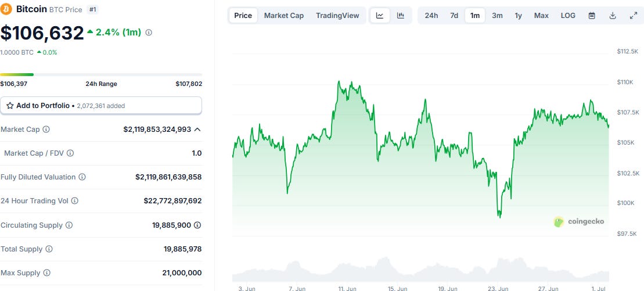Click info icon beside Circulating Supply label
644x291 pixels.
point(69,225)
